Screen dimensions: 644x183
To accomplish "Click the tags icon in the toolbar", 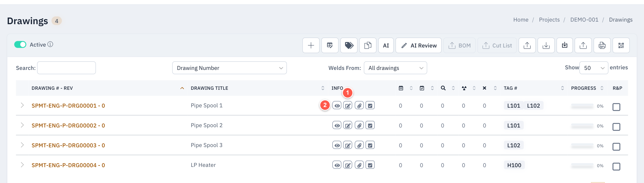I will [349, 45].
